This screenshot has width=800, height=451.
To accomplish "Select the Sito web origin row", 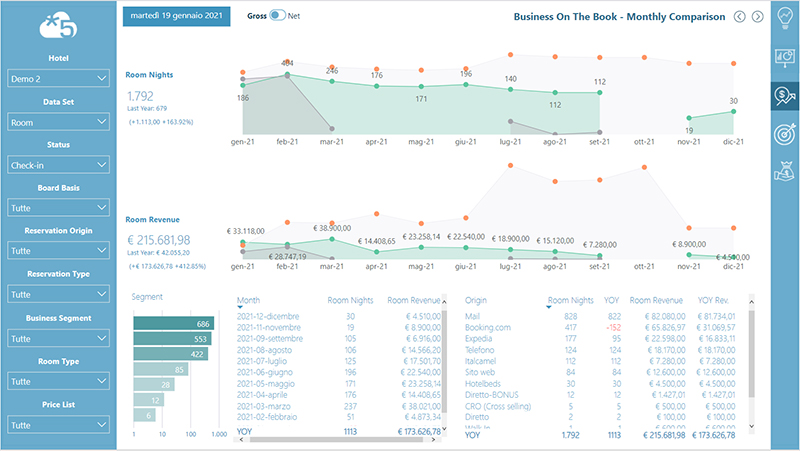I will pos(600,372).
